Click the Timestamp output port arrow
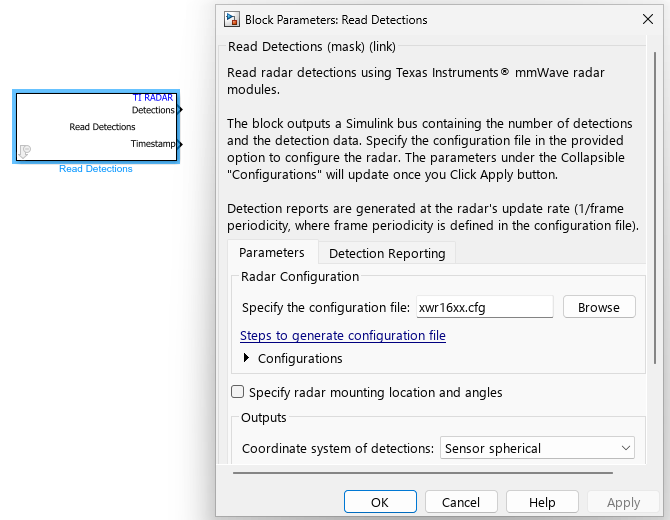 point(180,144)
